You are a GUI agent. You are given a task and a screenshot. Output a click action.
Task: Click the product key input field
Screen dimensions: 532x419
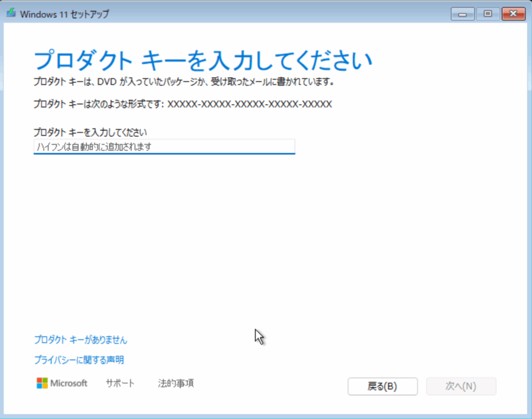pyautogui.click(x=164, y=147)
